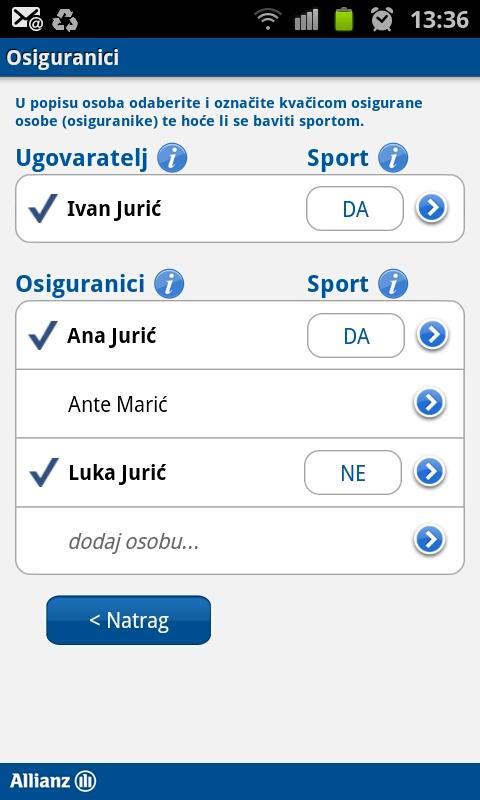Open details arrow for Ivan Jurić

tap(432, 209)
